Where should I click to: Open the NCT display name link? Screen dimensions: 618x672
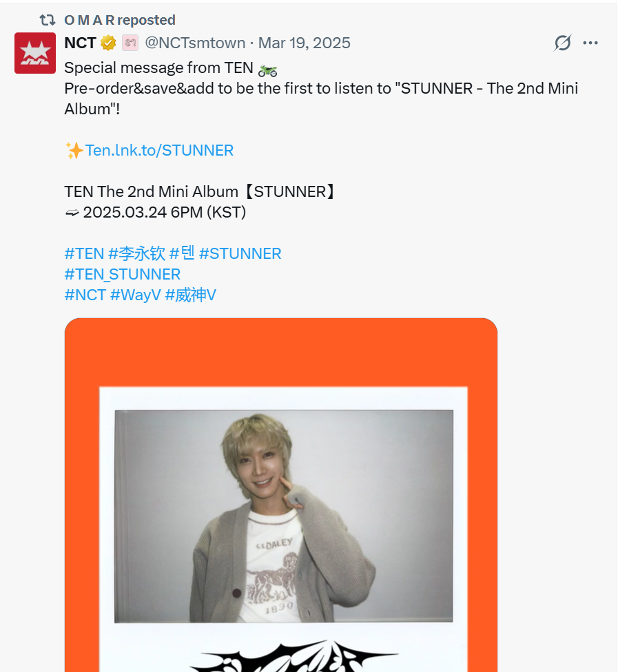pyautogui.click(x=80, y=43)
